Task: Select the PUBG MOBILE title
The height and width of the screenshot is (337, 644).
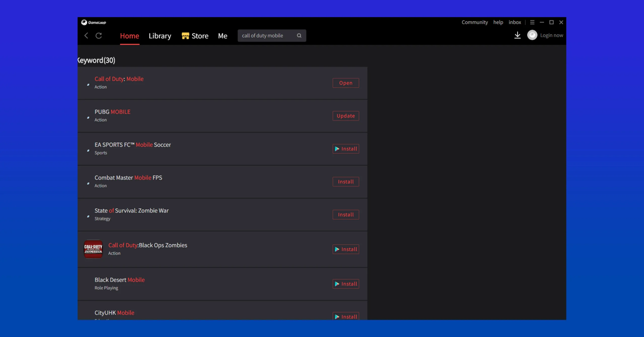Action: [x=112, y=112]
